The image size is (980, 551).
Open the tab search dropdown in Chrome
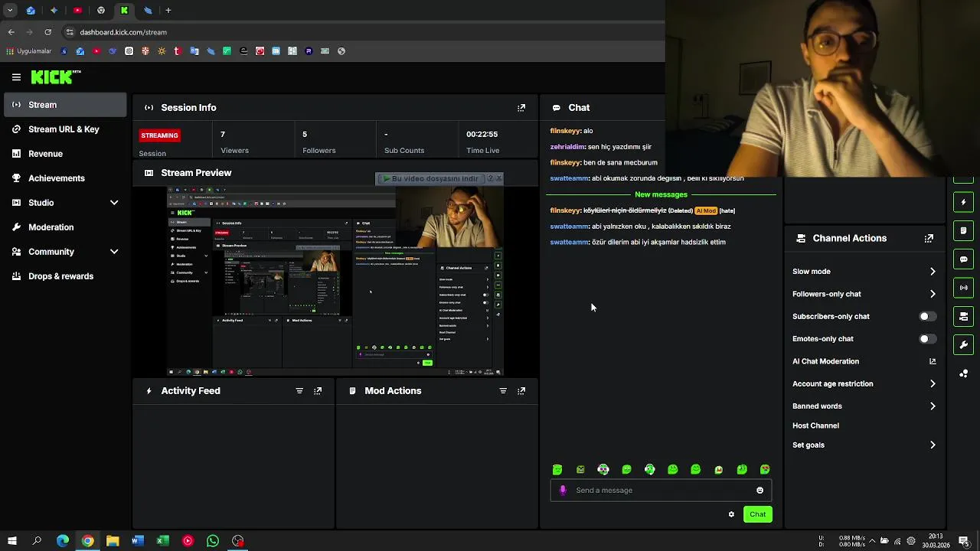click(x=10, y=10)
